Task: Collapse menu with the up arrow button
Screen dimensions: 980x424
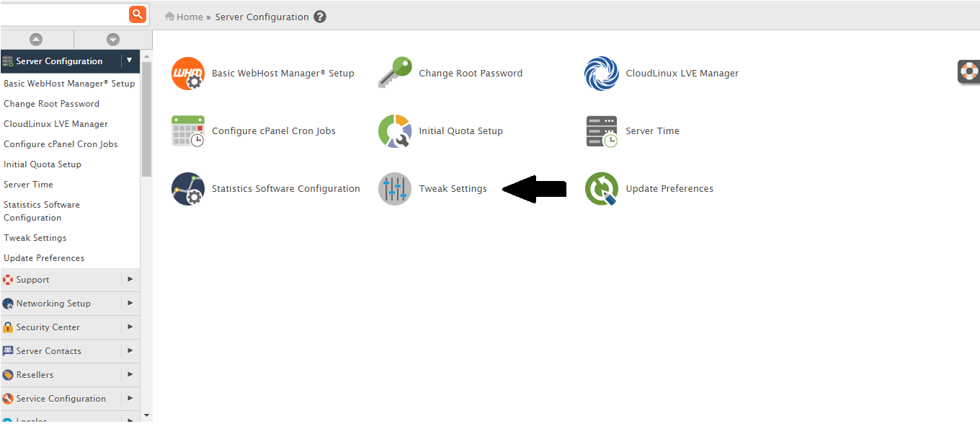Action: [x=36, y=40]
